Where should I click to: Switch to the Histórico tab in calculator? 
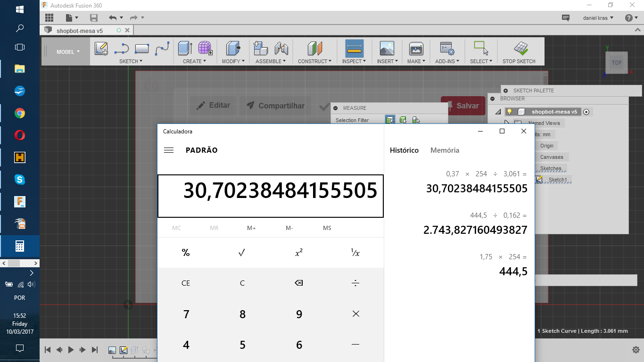click(404, 150)
